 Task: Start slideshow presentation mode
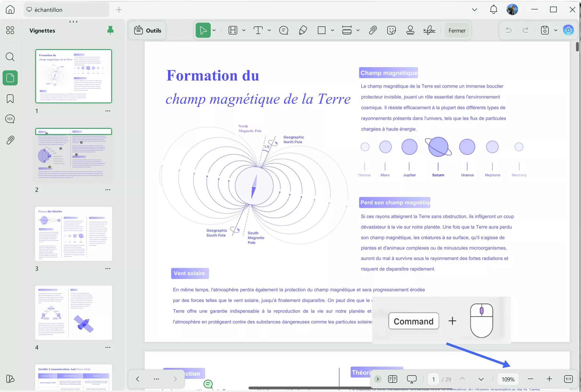(x=412, y=379)
